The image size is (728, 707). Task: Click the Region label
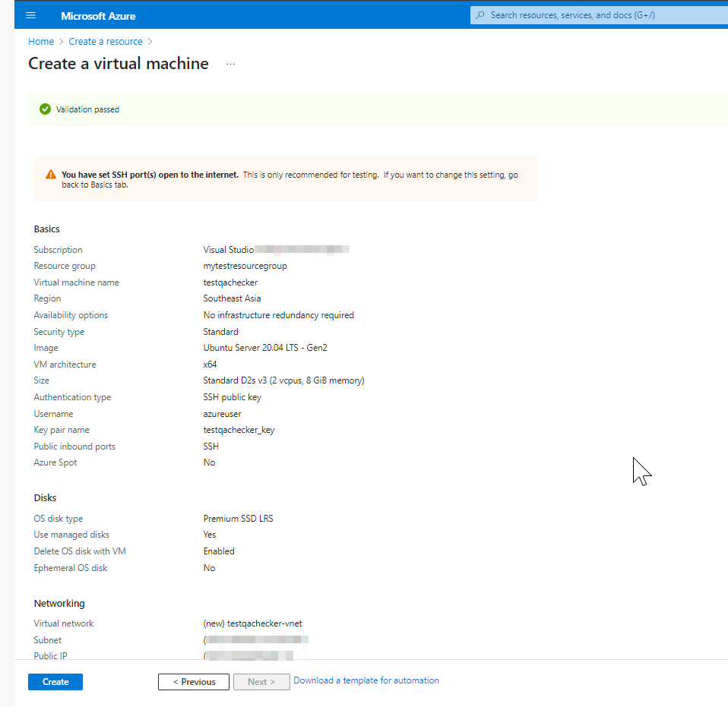(x=47, y=298)
